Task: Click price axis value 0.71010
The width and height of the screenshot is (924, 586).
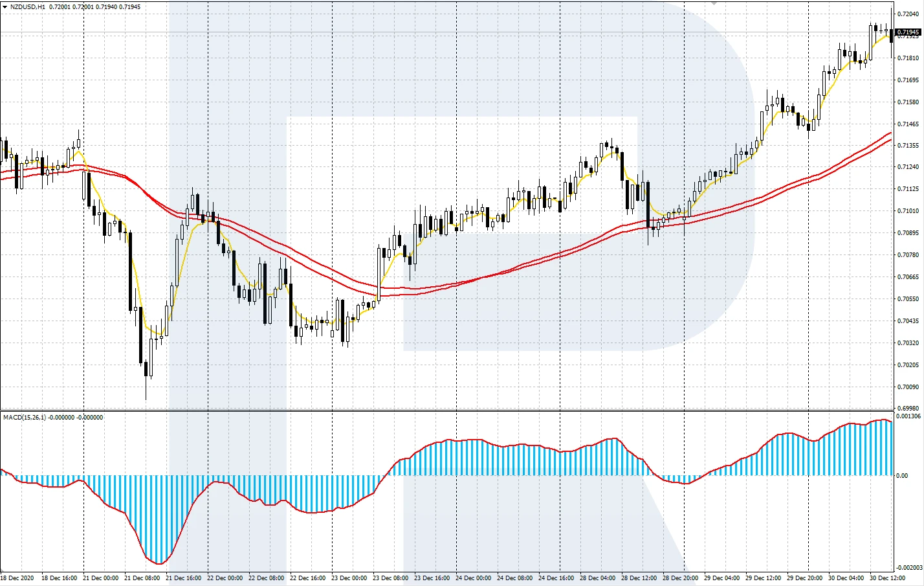Action: [x=908, y=211]
